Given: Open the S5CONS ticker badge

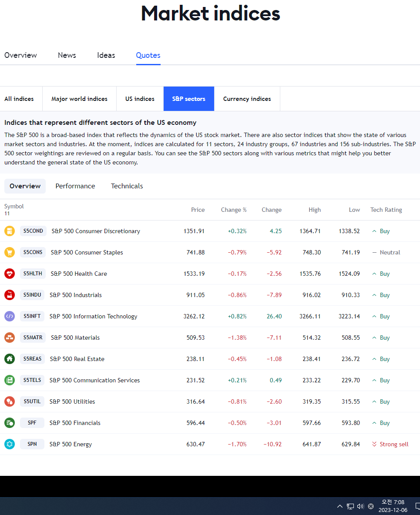Looking at the screenshot, I should [33, 252].
